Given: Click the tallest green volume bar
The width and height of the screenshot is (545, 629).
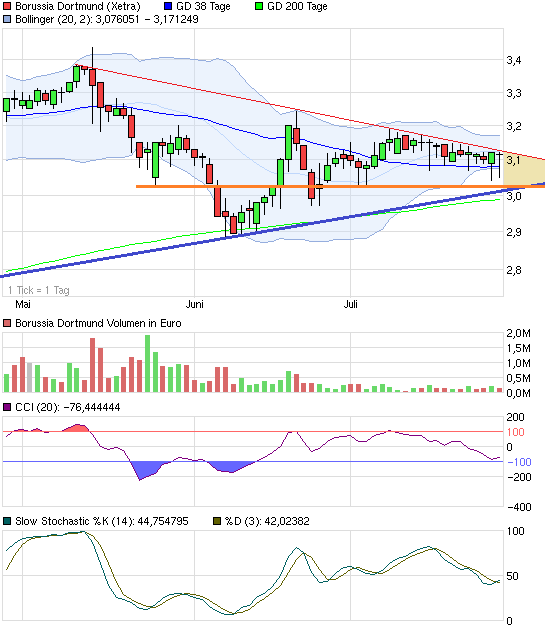Looking at the screenshot, I should [x=147, y=363].
